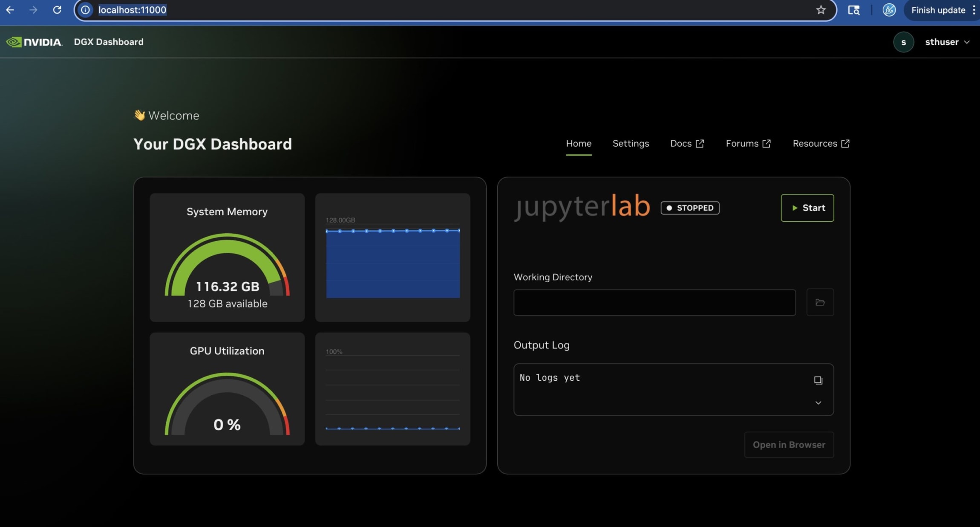980x527 pixels.
Task: Reload the page in the browser
Action: pyautogui.click(x=58, y=10)
